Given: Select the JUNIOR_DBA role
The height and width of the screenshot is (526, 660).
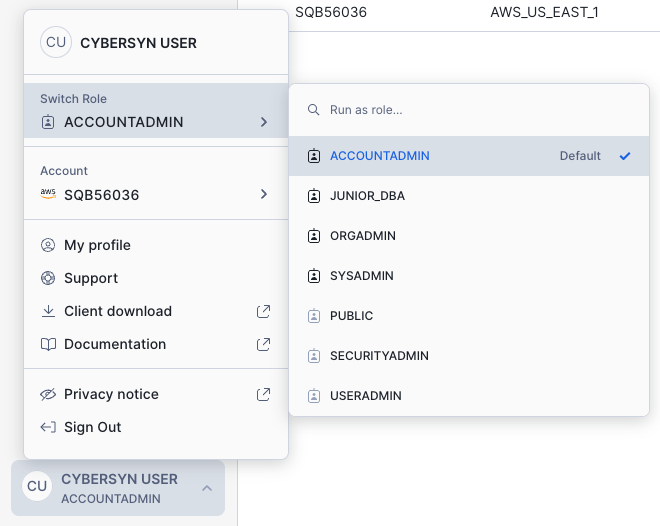Looking at the screenshot, I should 367,196.
